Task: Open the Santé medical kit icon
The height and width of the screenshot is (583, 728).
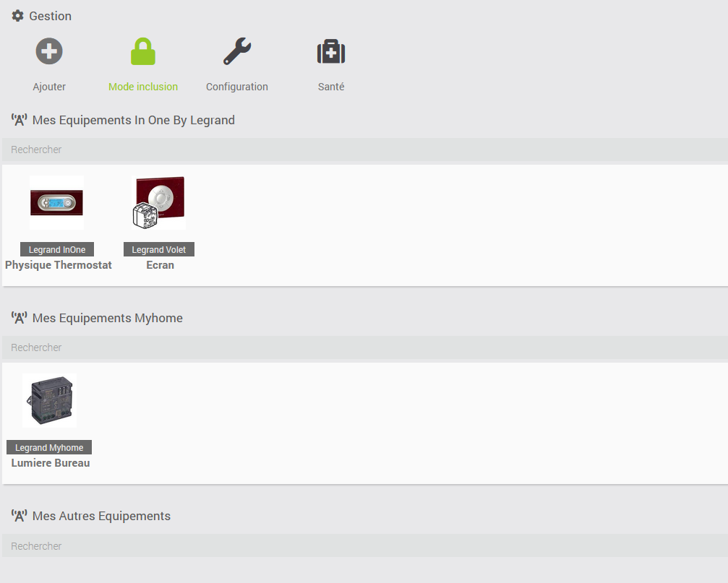Action: (331, 52)
